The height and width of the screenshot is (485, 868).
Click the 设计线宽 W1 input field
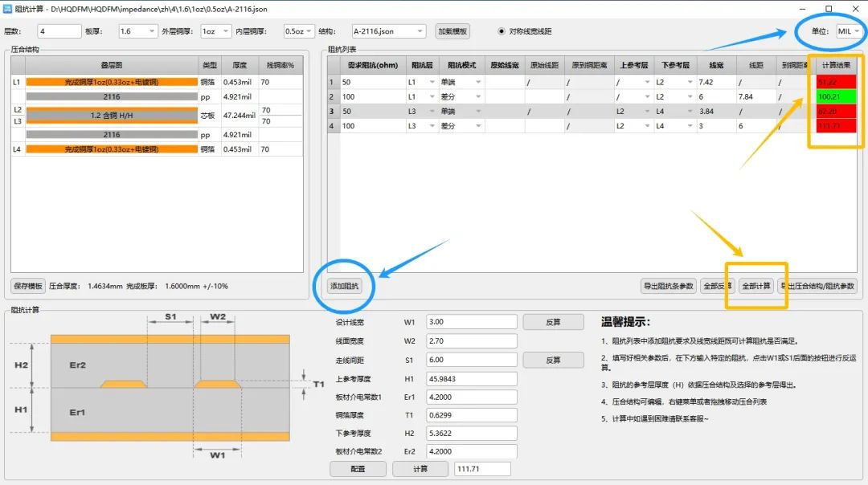[471, 322]
